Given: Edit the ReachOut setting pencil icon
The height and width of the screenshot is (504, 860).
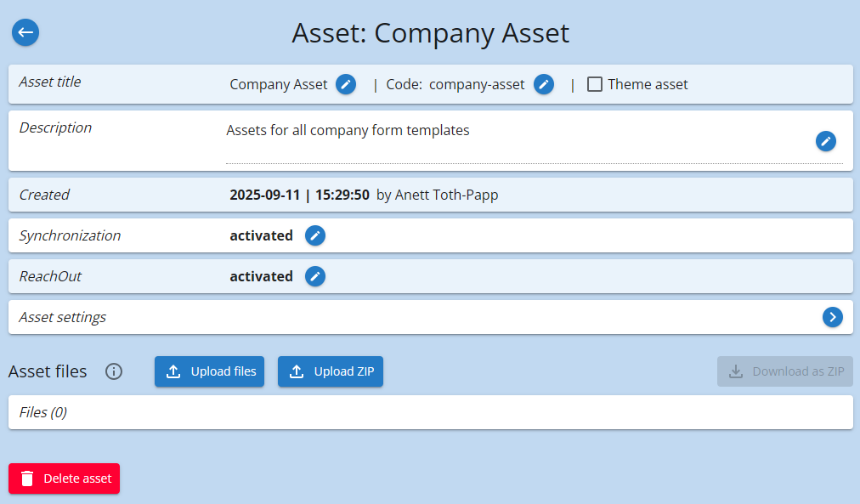Looking at the screenshot, I should [x=315, y=276].
